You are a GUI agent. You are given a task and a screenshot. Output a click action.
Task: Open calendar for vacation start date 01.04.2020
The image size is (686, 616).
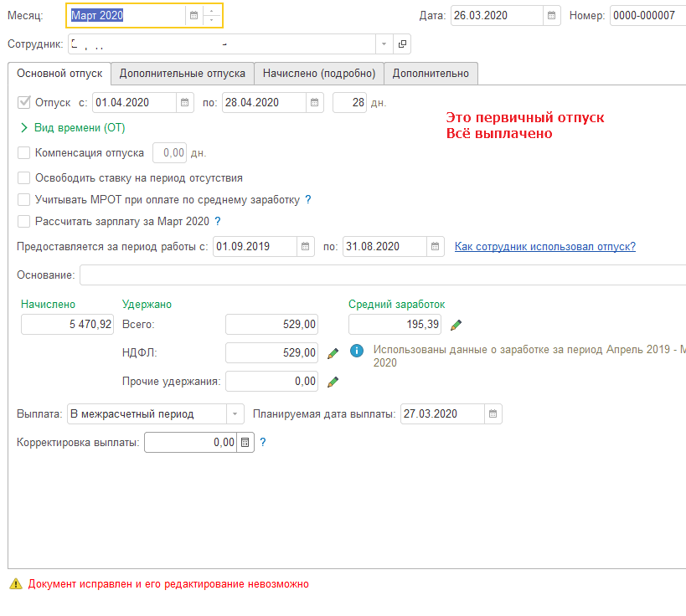pos(184,102)
